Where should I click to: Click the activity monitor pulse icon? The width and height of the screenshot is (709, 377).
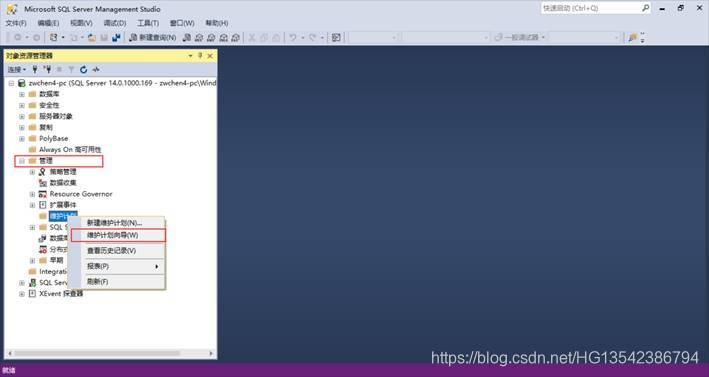point(96,70)
